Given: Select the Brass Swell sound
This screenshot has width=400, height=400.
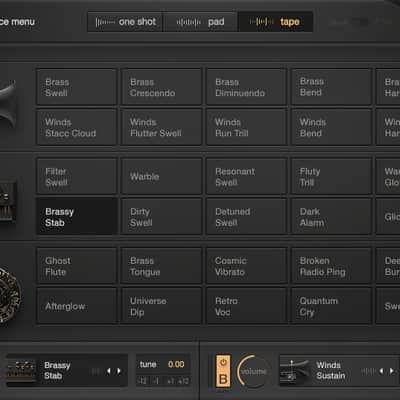Looking at the screenshot, I should pyautogui.click(x=76, y=87).
